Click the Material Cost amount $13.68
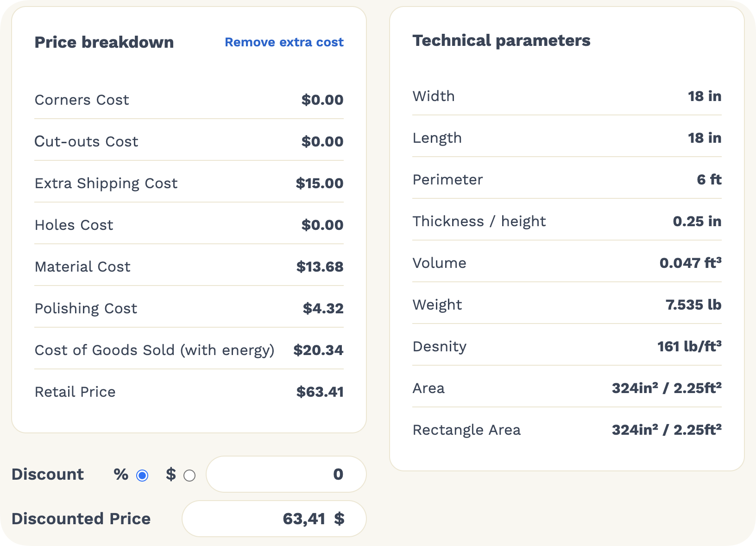 point(320,267)
